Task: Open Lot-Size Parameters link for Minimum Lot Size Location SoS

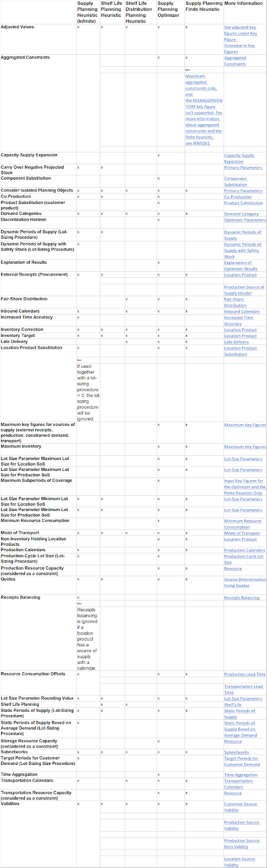Action: [243, 499]
